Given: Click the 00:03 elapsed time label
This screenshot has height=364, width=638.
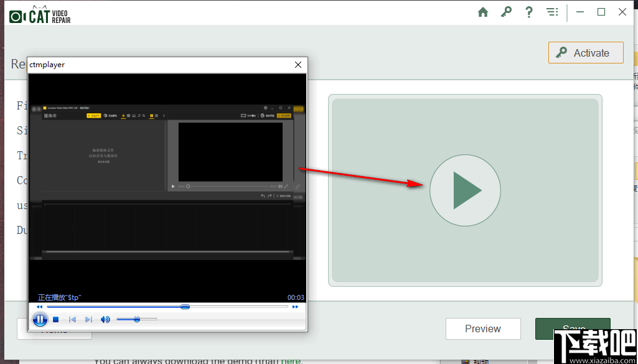Looking at the screenshot, I should tap(296, 297).
